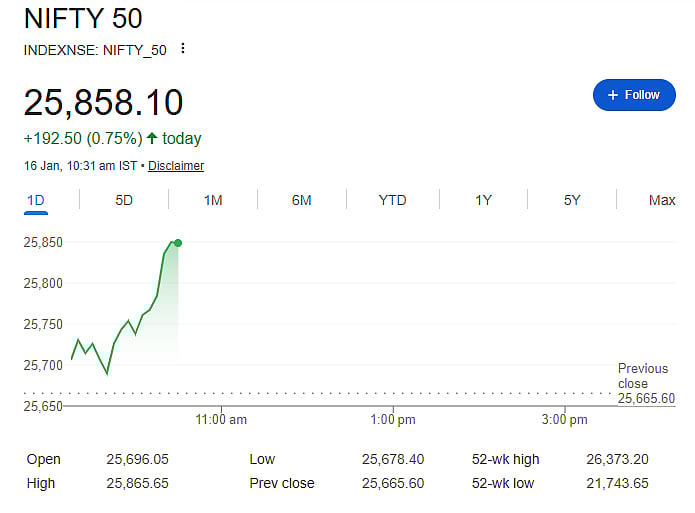Click the 1:00 pm time axis label
The width and height of the screenshot is (695, 513).
(x=392, y=420)
